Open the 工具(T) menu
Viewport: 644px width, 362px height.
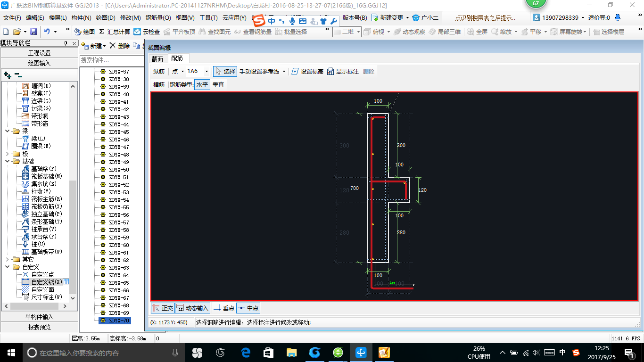point(208,17)
